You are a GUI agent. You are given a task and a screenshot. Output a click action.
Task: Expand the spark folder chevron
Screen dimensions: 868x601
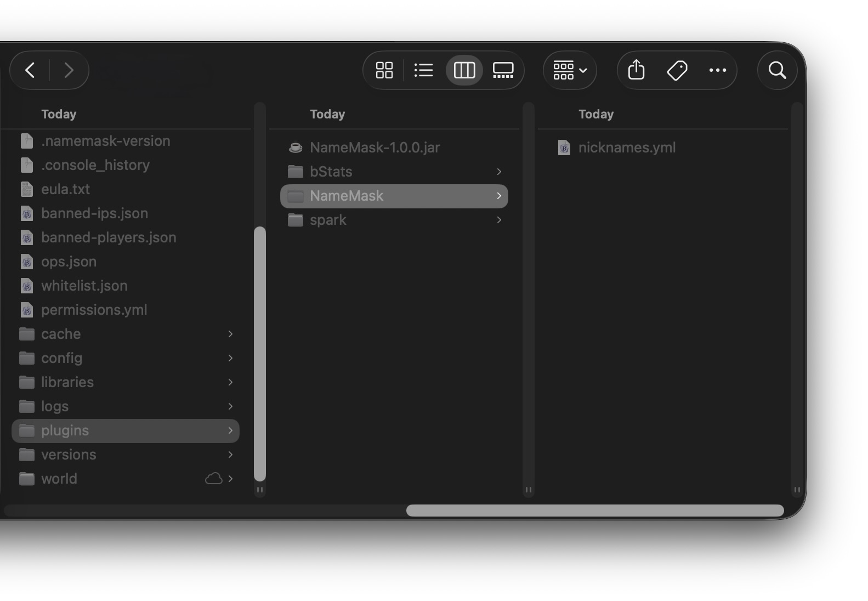(499, 220)
